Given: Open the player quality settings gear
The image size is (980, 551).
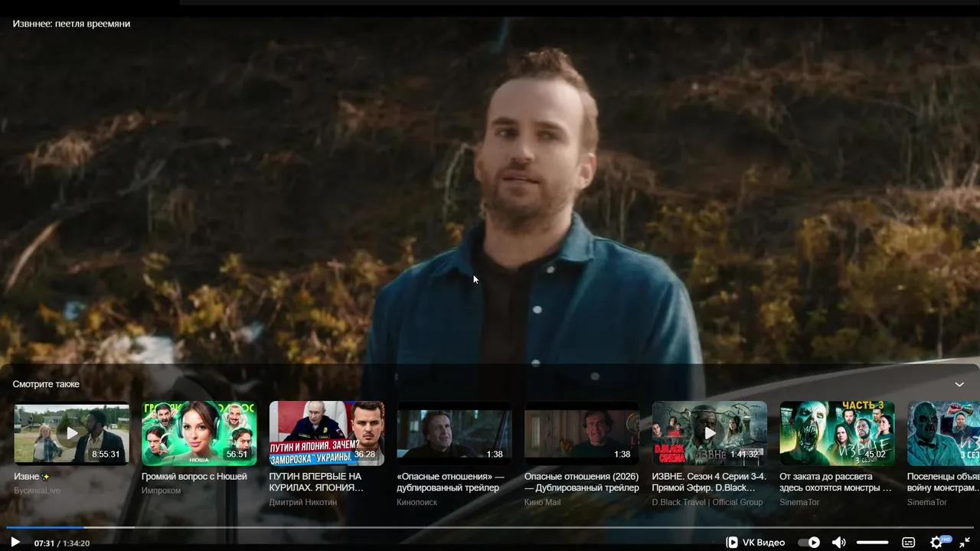Looking at the screenshot, I should coord(936,543).
